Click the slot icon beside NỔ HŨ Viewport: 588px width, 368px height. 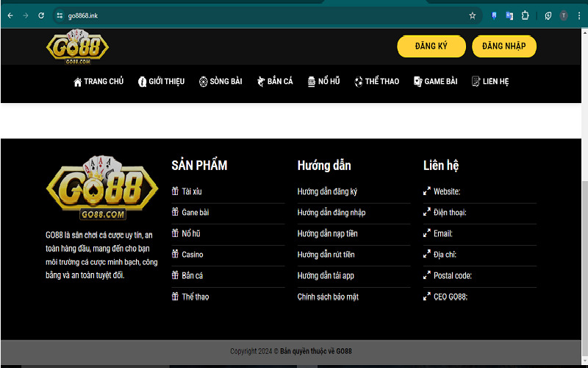[311, 82]
